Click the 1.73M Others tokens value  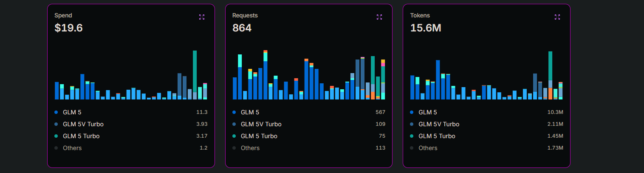tap(555, 148)
